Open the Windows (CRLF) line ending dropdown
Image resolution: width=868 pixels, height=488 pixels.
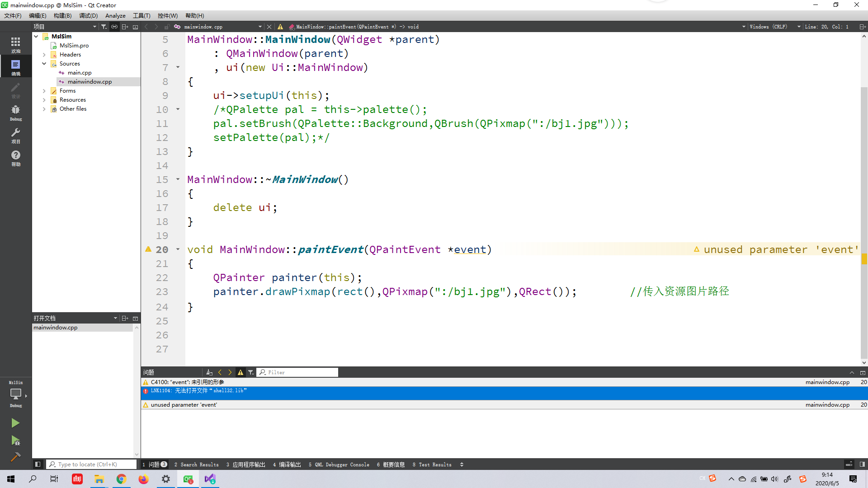pos(775,27)
